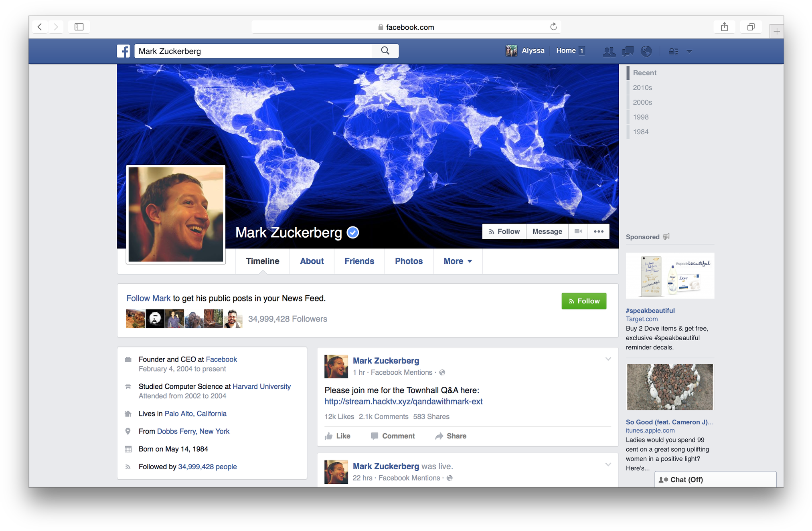Show all tabs icon in browser
The width and height of the screenshot is (812, 531).
(751, 27)
